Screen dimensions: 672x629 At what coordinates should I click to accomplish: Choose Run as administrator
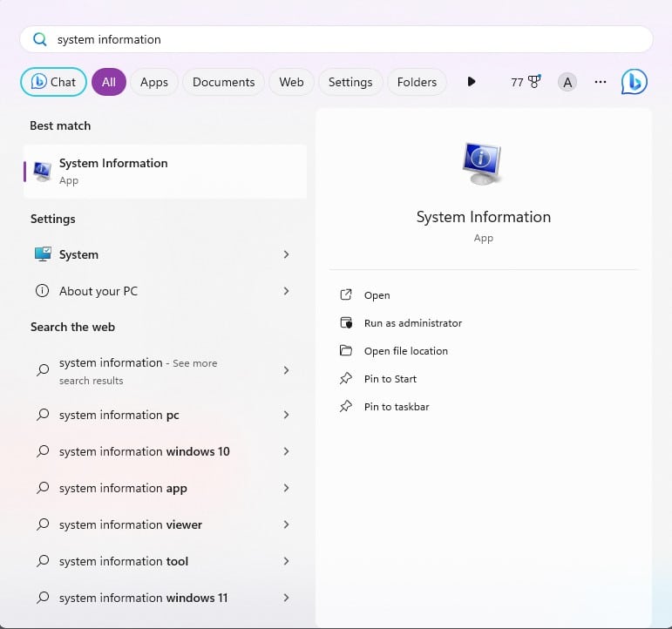(413, 323)
